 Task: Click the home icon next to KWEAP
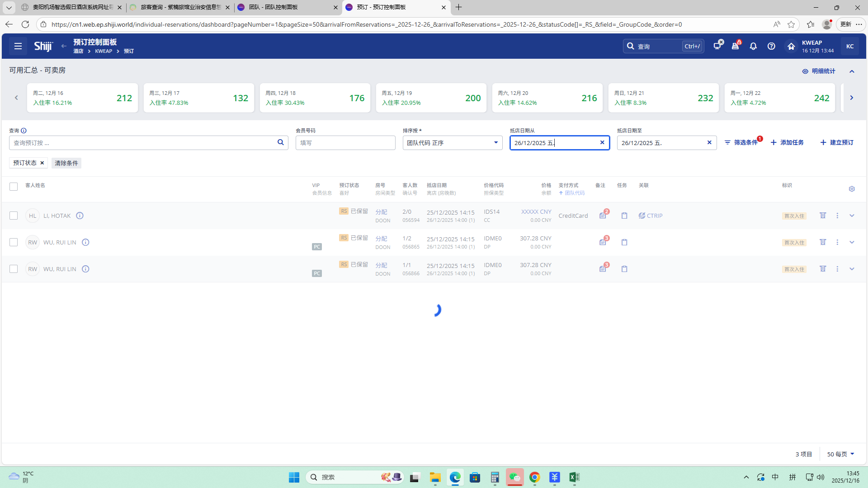click(x=791, y=46)
